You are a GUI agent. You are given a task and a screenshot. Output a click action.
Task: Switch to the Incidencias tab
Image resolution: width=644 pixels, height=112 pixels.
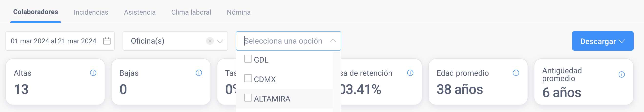[x=91, y=12]
